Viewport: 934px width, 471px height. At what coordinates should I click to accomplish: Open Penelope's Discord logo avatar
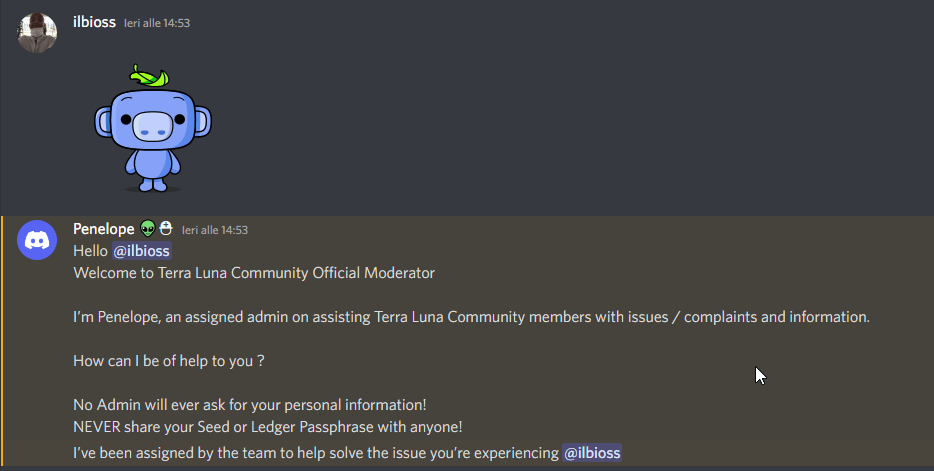coord(37,240)
